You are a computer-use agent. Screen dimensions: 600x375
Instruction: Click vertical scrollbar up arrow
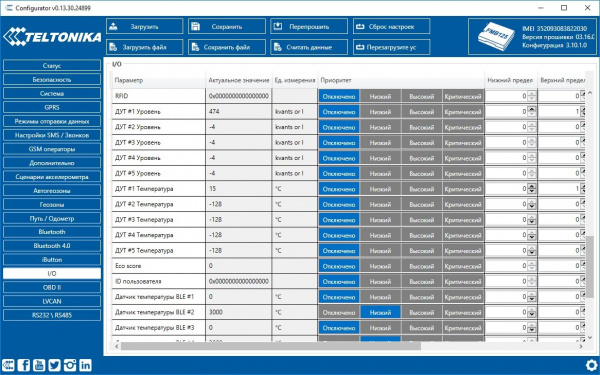pos(590,93)
